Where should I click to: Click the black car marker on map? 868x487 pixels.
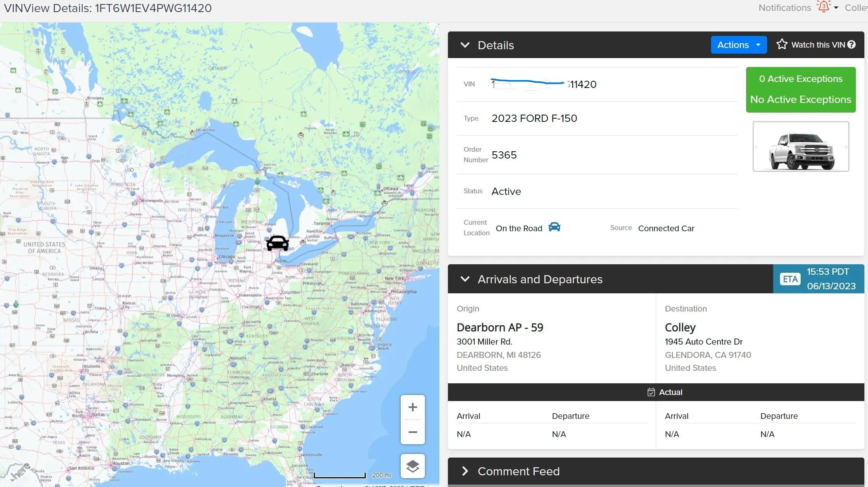(x=277, y=243)
